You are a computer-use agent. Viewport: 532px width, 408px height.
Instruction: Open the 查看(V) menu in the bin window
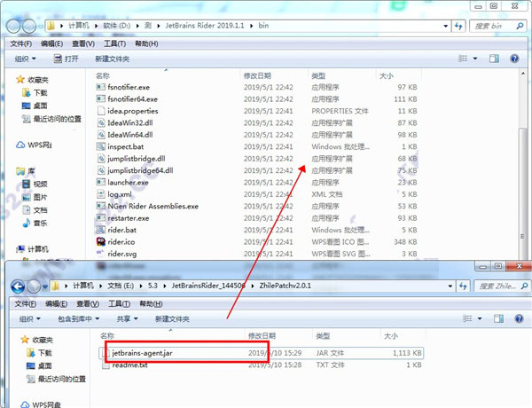(83, 43)
